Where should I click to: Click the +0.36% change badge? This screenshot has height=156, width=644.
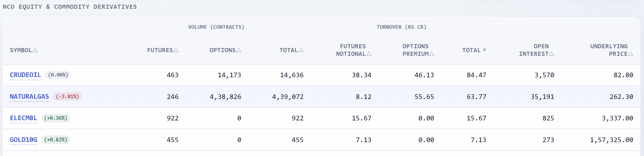[55, 118]
